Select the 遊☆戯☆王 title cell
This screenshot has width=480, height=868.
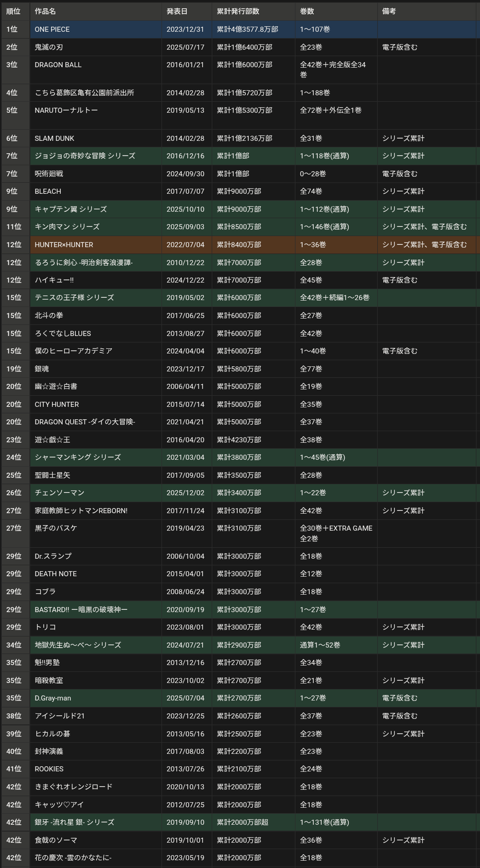(96, 440)
